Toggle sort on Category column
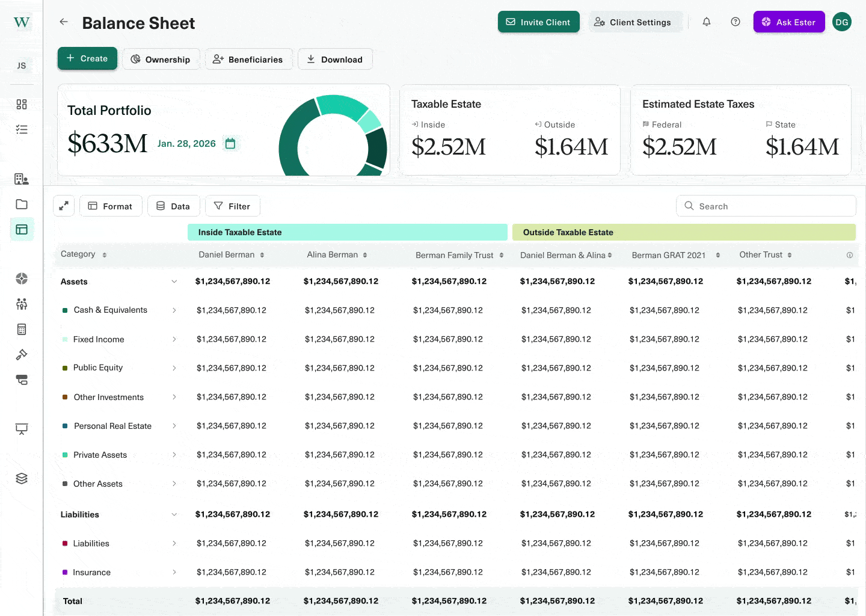 (105, 255)
